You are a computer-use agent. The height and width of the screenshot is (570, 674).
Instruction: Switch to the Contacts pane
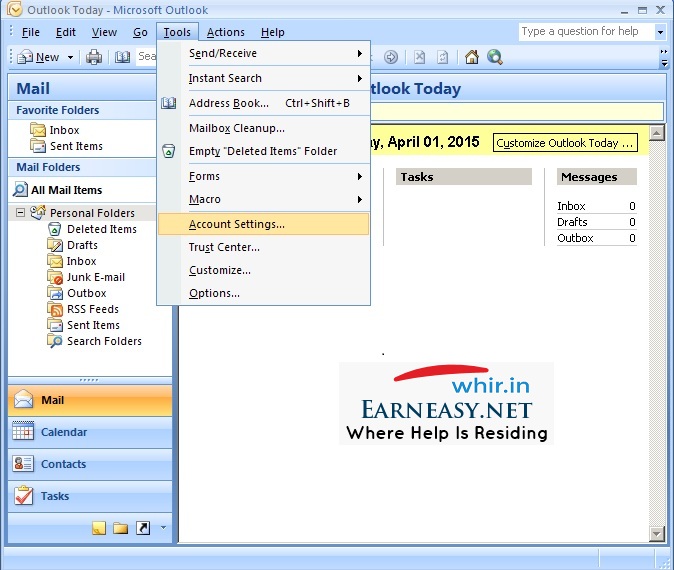tap(90, 464)
